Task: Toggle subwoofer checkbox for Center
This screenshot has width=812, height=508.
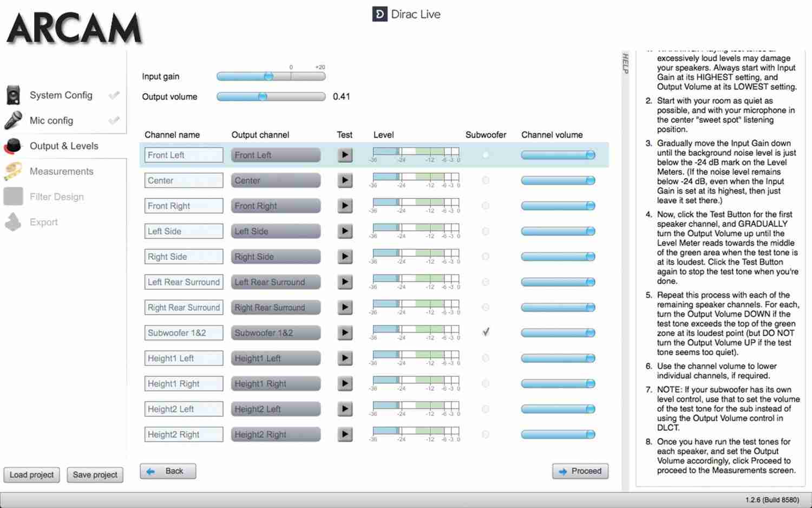Action: coord(486,180)
